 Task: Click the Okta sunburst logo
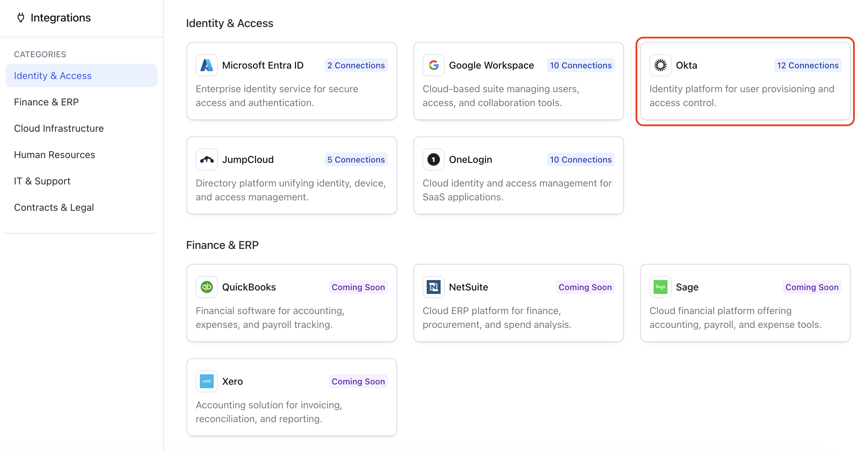[661, 65]
